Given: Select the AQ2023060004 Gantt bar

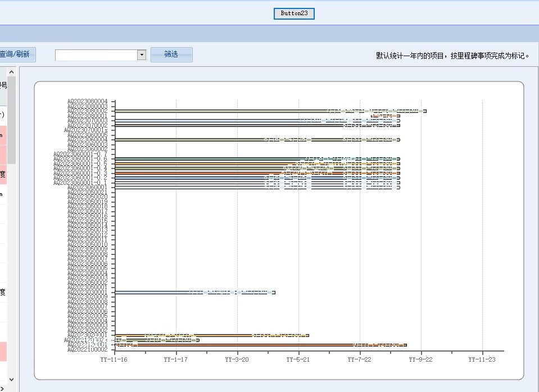Looking at the screenshot, I should (257, 140).
